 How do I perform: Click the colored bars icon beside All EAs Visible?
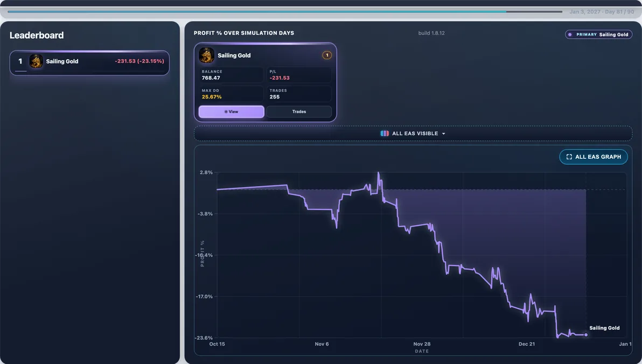385,134
